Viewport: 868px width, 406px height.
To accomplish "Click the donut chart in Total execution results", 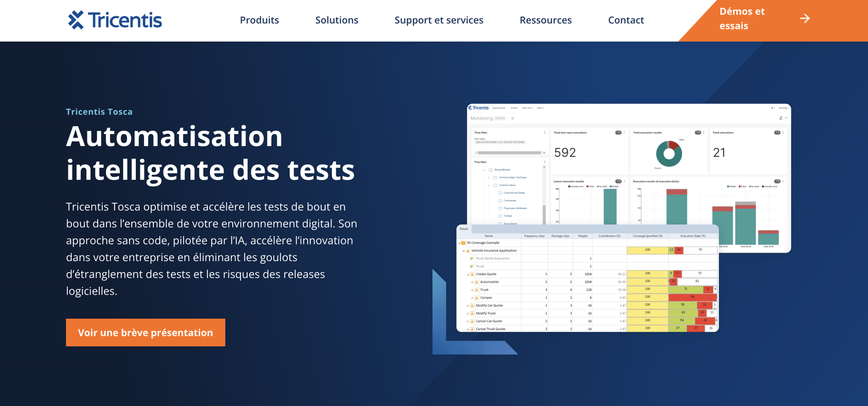I will pos(669,154).
